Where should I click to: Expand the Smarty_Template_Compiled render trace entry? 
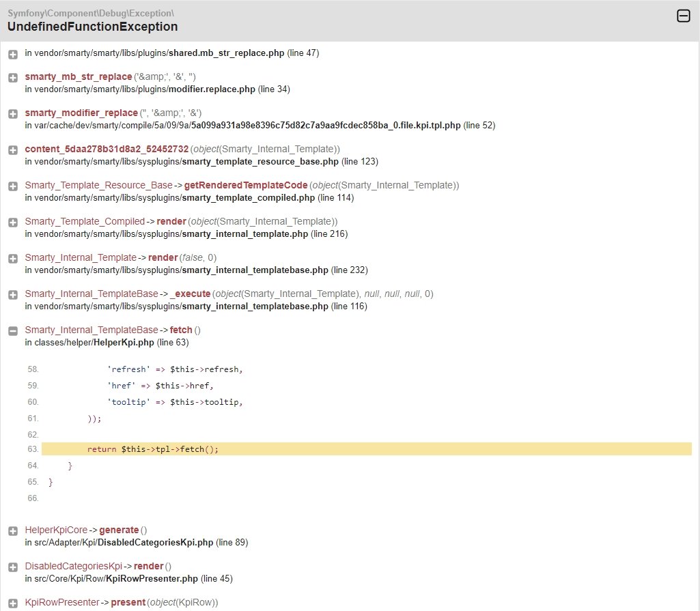(x=13, y=223)
